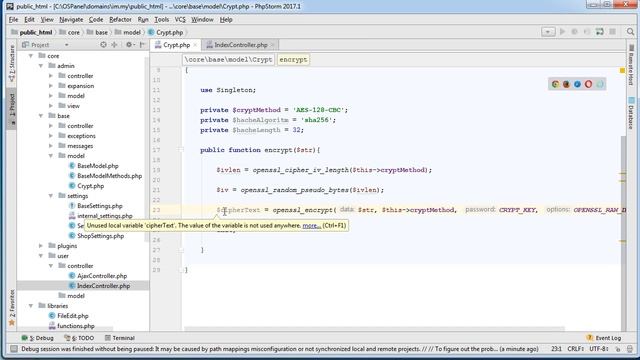Click the Run button in toolbar
This screenshot has height=360, width=640.
pos(562,32)
